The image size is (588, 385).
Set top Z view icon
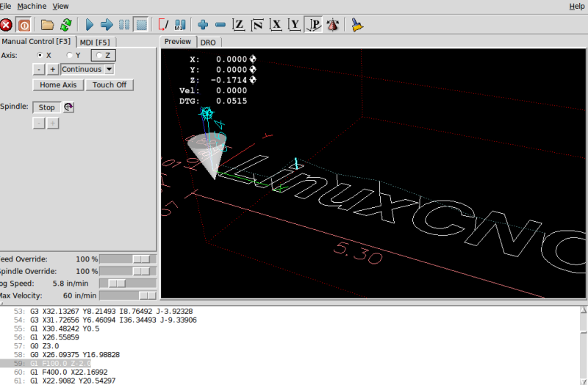[x=238, y=25]
